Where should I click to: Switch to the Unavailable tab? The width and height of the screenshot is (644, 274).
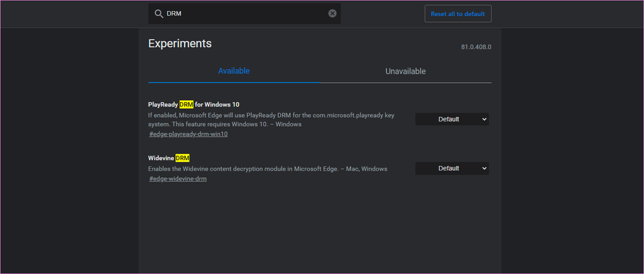[405, 71]
